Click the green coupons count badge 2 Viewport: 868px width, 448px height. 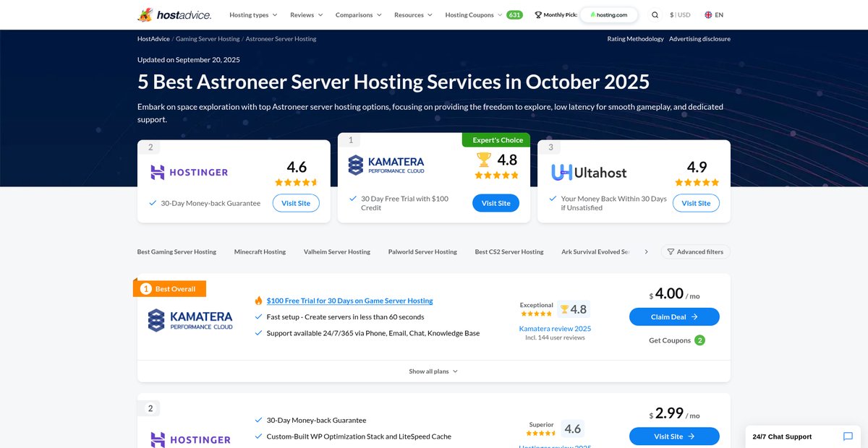[699, 340]
